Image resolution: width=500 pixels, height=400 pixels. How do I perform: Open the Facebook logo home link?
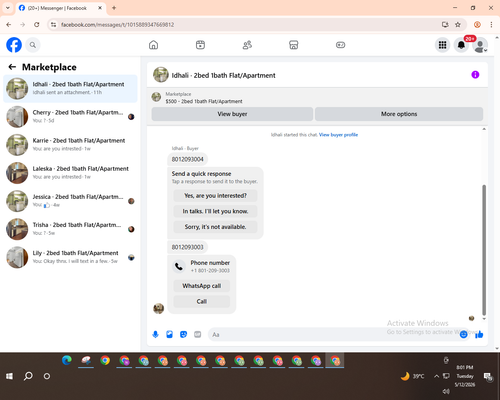tap(14, 45)
